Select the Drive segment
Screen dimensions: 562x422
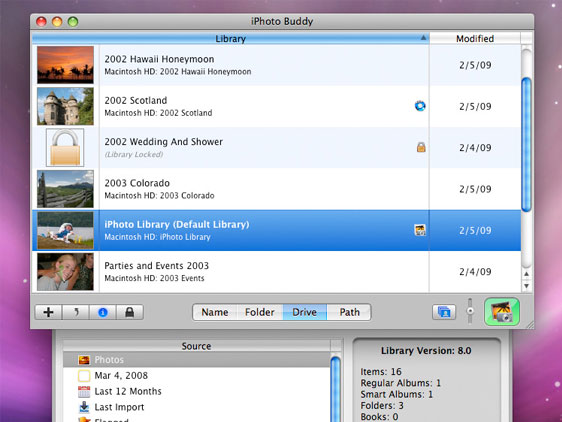[x=305, y=312]
